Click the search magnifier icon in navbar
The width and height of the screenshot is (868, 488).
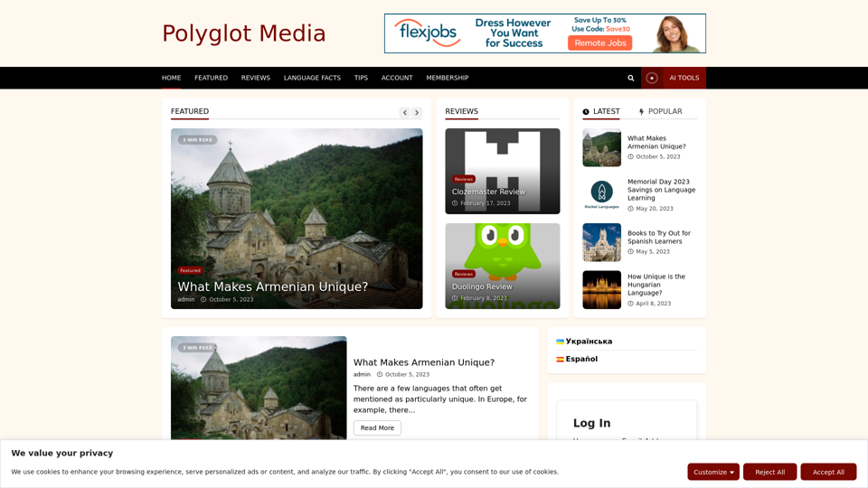[631, 78]
